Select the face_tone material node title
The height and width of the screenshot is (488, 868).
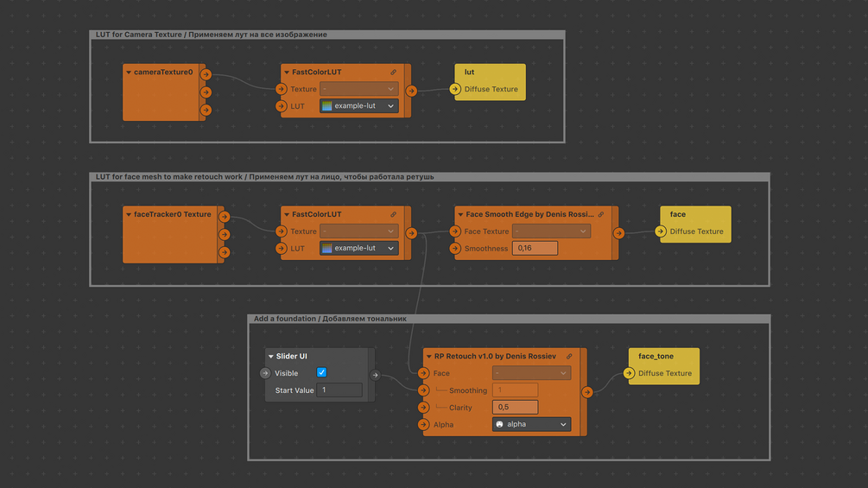point(656,357)
